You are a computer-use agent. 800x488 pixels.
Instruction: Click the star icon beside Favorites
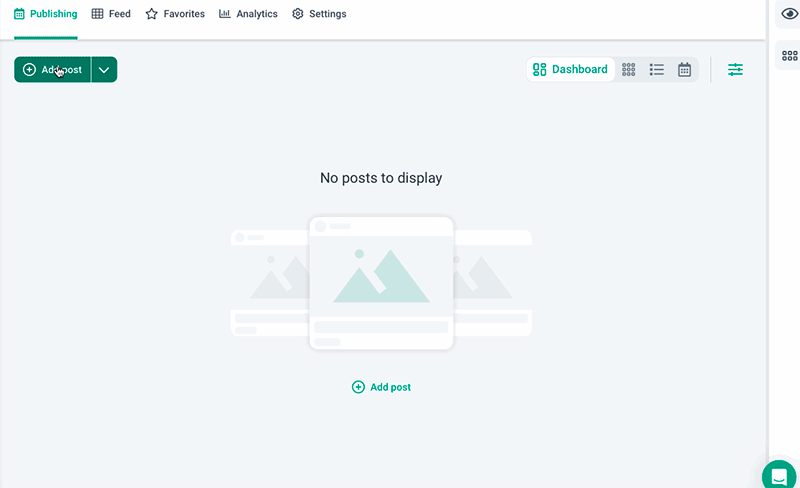(x=151, y=14)
